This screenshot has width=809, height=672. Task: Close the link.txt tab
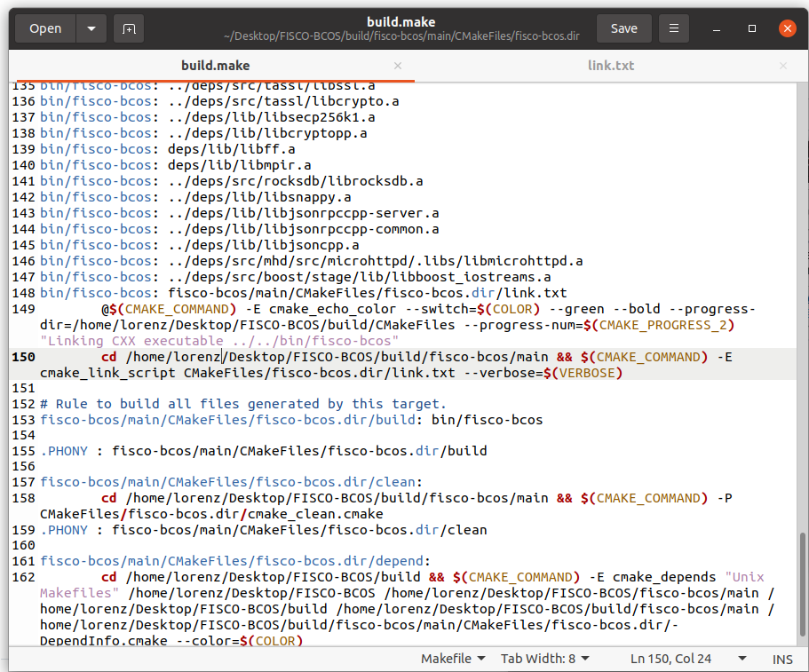[783, 66]
